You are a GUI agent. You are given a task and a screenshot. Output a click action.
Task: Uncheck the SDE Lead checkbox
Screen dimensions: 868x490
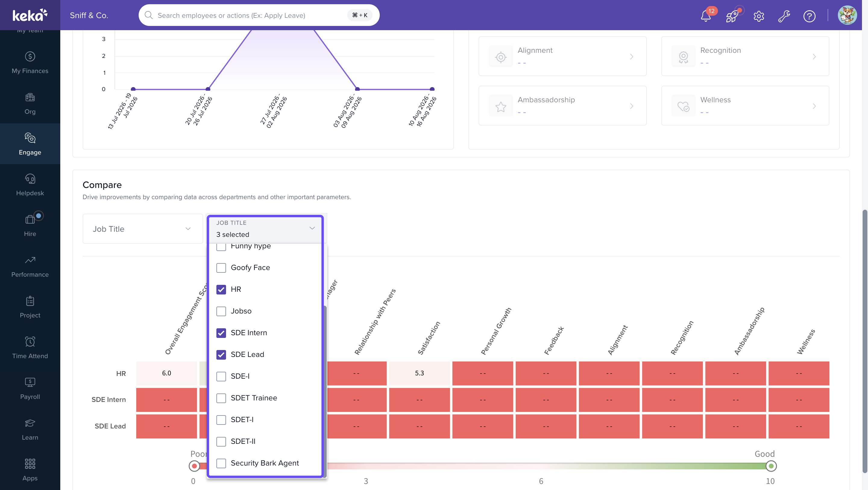tap(221, 355)
